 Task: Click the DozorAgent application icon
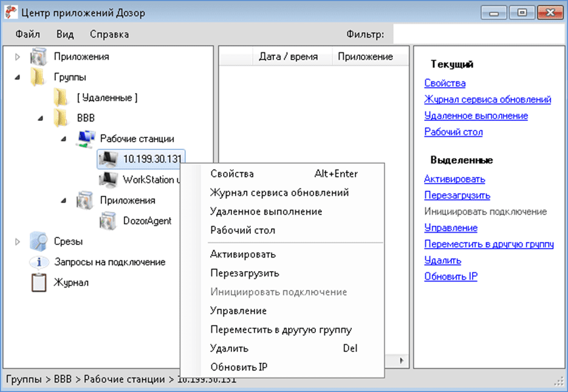(108, 221)
